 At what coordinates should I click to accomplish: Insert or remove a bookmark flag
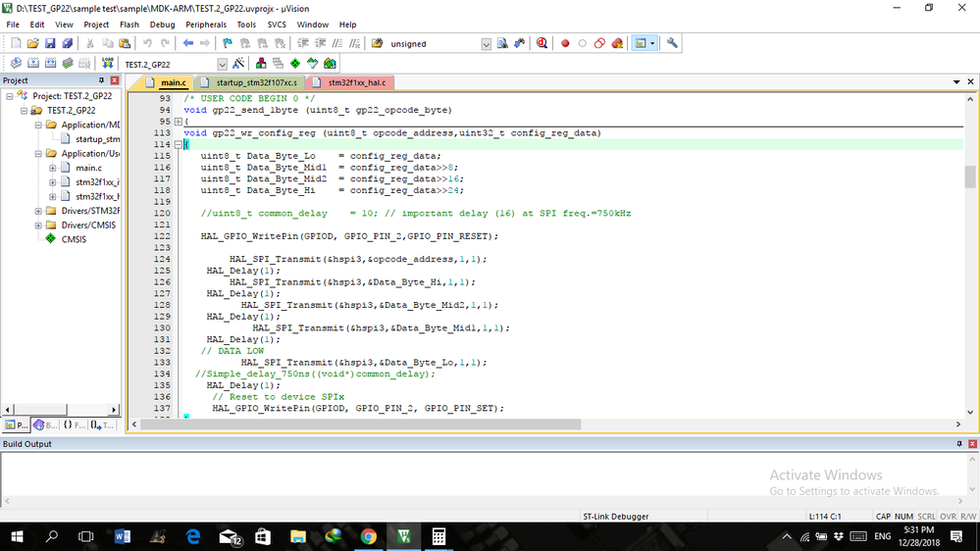tap(228, 43)
